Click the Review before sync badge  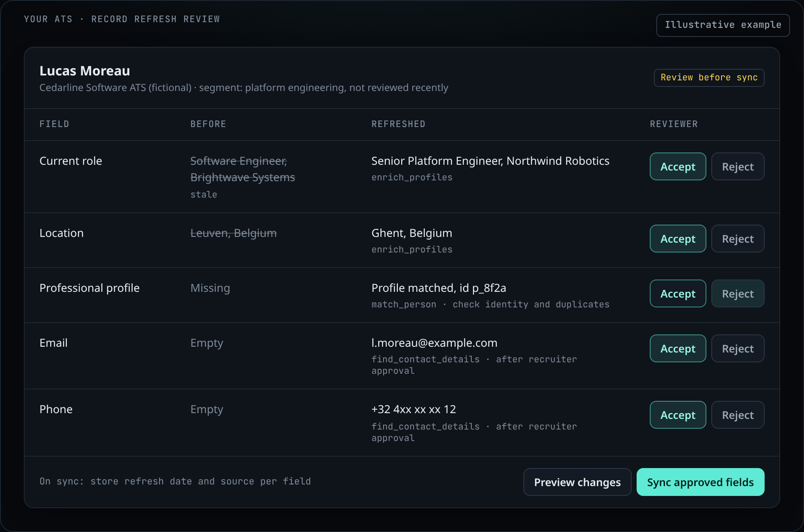[x=709, y=77]
